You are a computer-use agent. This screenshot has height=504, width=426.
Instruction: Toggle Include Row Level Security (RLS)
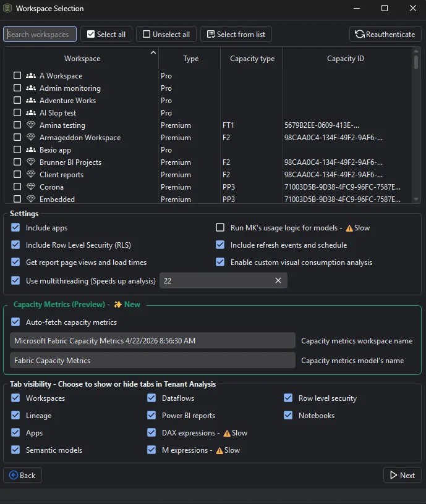(x=15, y=245)
